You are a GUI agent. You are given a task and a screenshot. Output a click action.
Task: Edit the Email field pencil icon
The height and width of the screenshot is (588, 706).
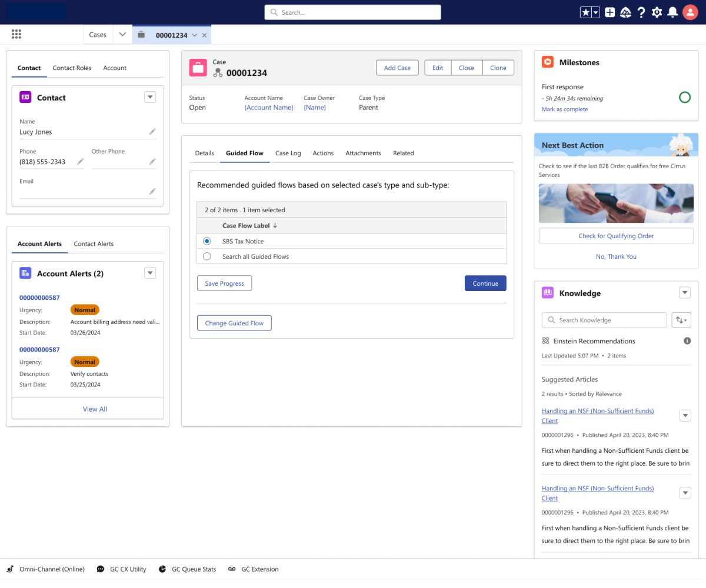(x=152, y=192)
